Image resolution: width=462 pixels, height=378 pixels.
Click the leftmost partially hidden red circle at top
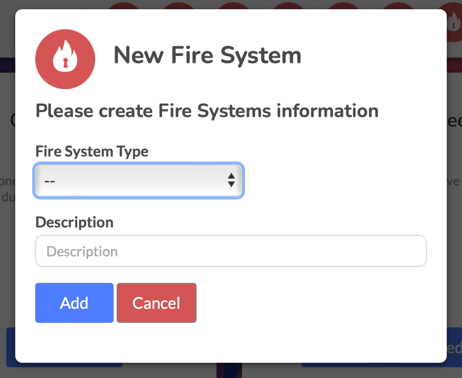(124, 6)
